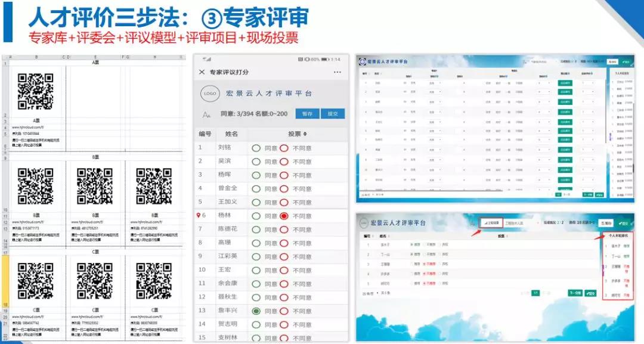The image size is (644, 344).
Task: Select 不同意 for 高珊
Action: tap(284, 243)
